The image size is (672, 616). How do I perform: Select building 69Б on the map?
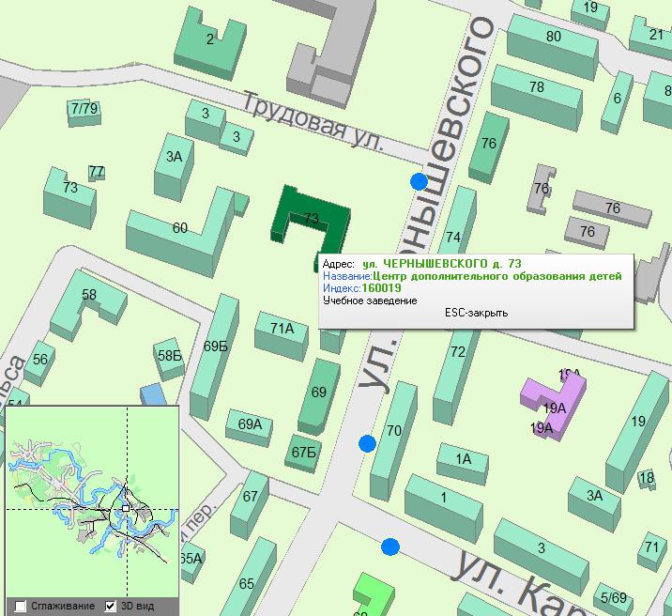click(x=216, y=346)
